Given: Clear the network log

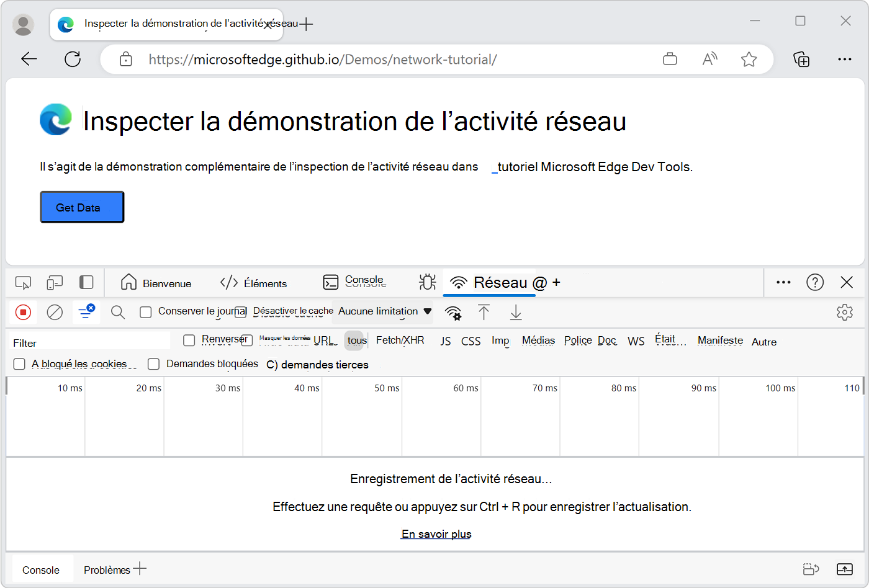Looking at the screenshot, I should point(55,312).
